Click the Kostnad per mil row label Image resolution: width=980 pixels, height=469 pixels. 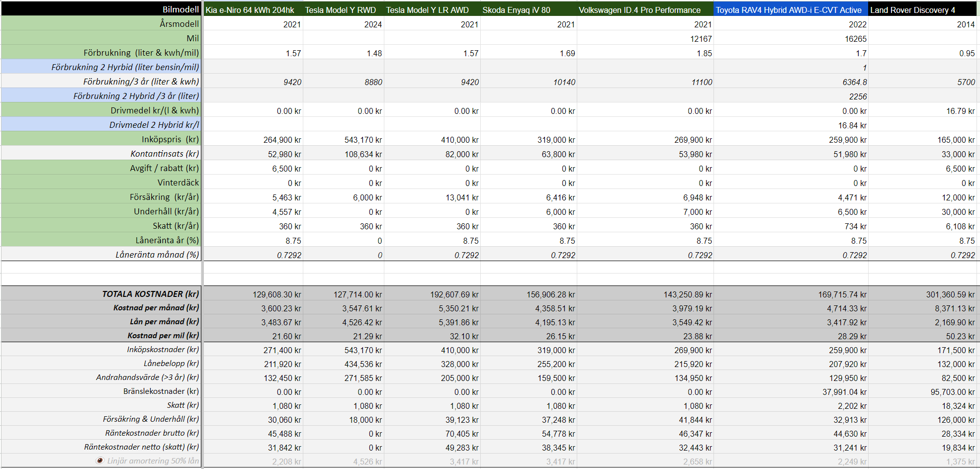(163, 336)
